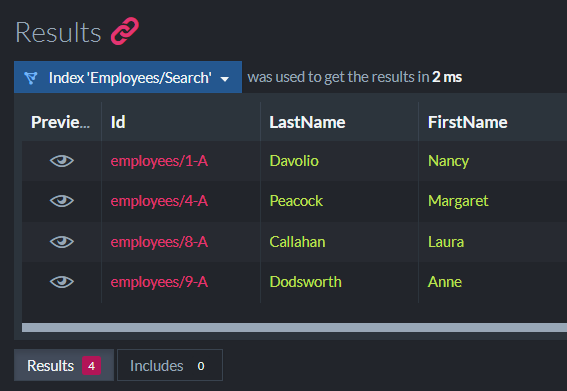This screenshot has width=567, height=391.
Task: Click the Index 'Employees/Search' label
Action: [130, 78]
